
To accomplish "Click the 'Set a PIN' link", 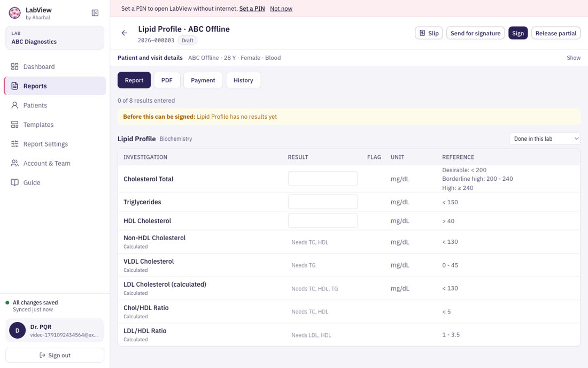I will [252, 8].
